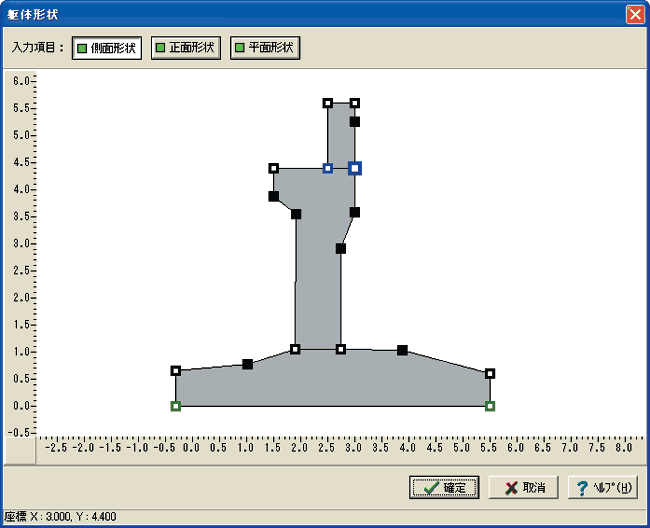Screen dimensions: 650x528
Task: Click the black handle on footing at X 3.9
Action: pyautogui.click(x=402, y=350)
